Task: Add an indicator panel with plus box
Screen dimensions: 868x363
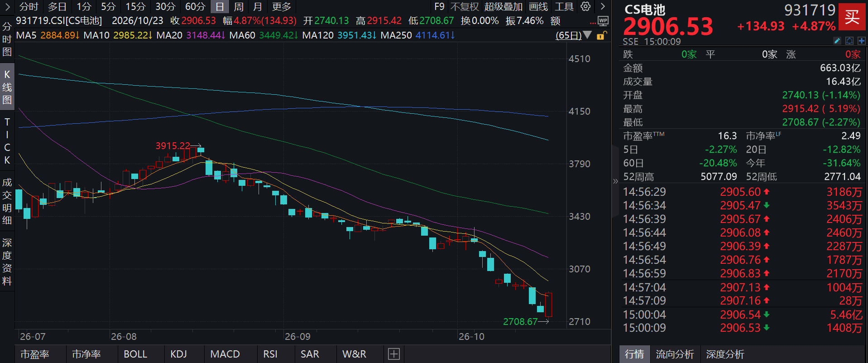Action: [x=394, y=354]
